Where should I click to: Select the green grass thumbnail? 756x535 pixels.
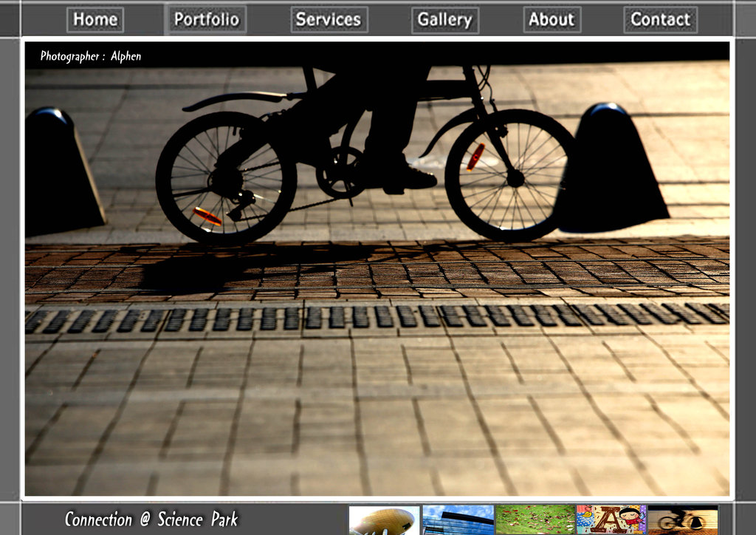[535, 520]
